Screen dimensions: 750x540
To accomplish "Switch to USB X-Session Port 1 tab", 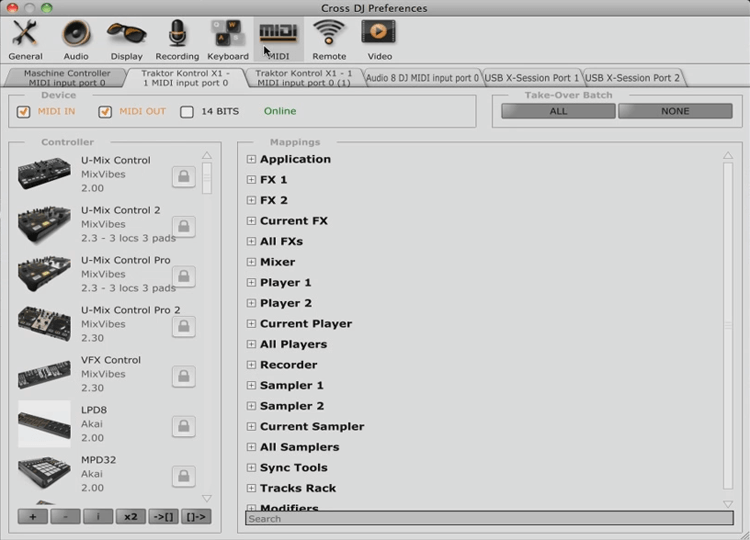I will (x=531, y=78).
